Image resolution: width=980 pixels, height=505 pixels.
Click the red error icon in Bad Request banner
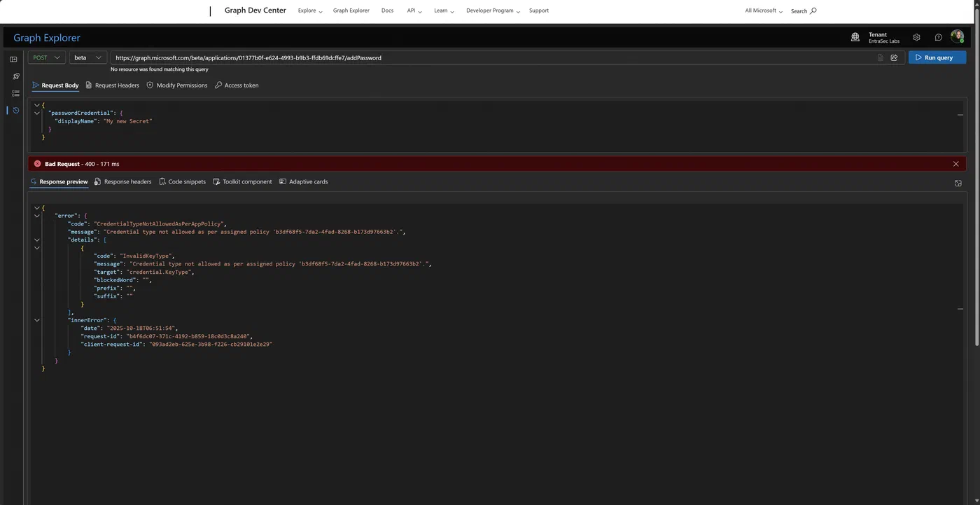point(37,164)
